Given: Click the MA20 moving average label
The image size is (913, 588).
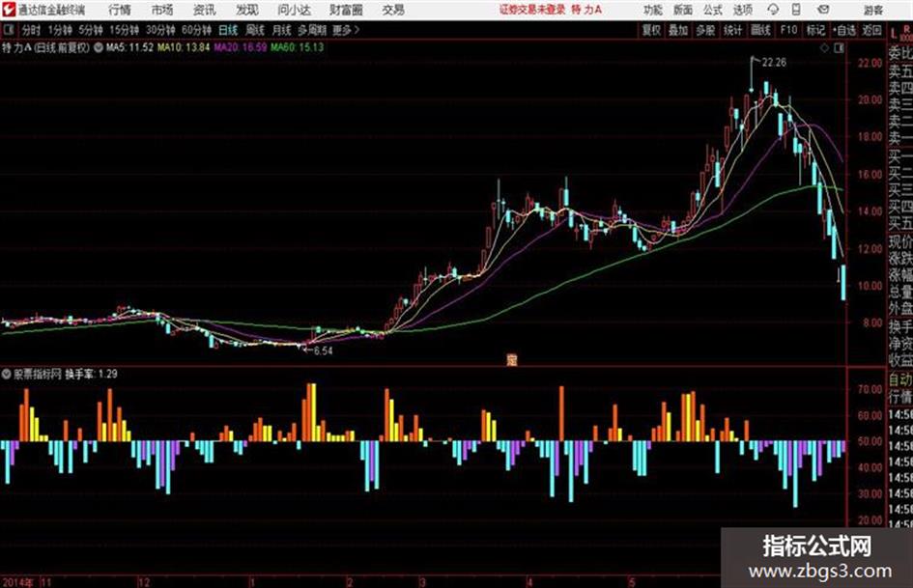Looking at the screenshot, I should point(240,47).
